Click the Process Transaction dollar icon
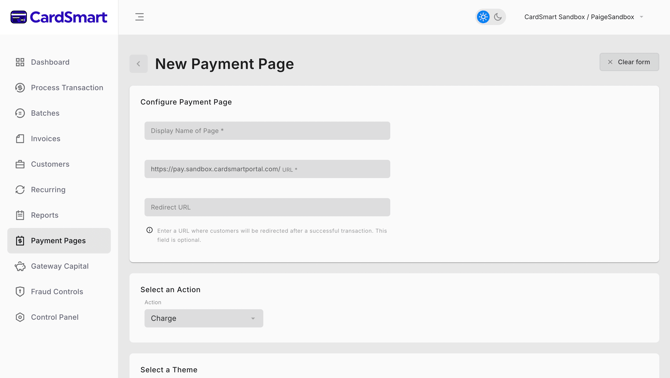The height and width of the screenshot is (378, 670). click(20, 88)
